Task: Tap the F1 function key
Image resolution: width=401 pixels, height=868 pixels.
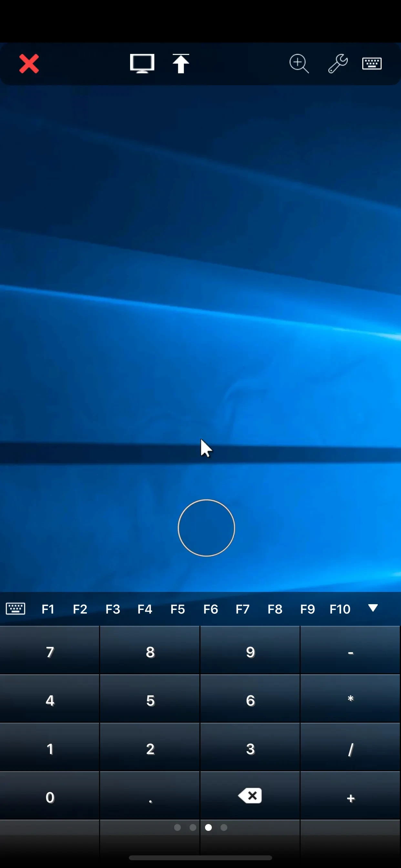Action: click(48, 609)
